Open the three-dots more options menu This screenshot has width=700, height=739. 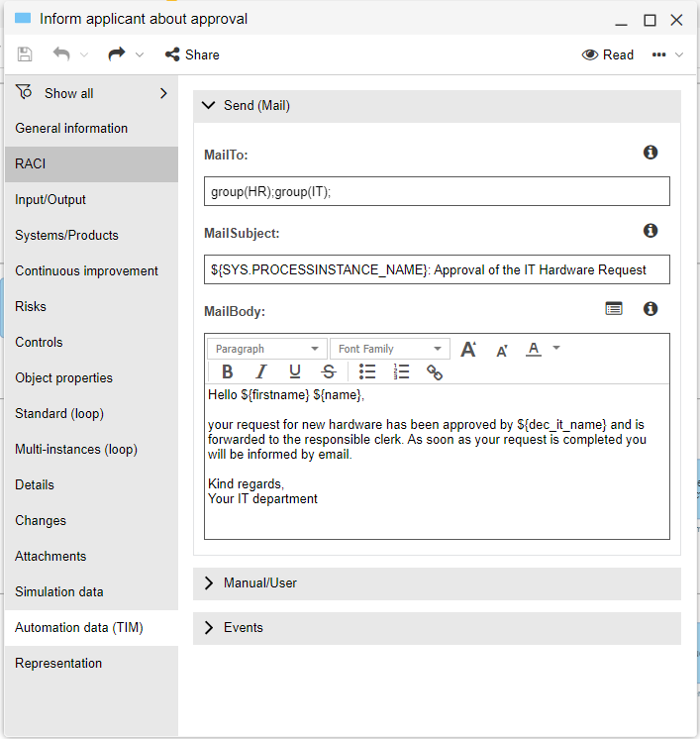click(659, 54)
